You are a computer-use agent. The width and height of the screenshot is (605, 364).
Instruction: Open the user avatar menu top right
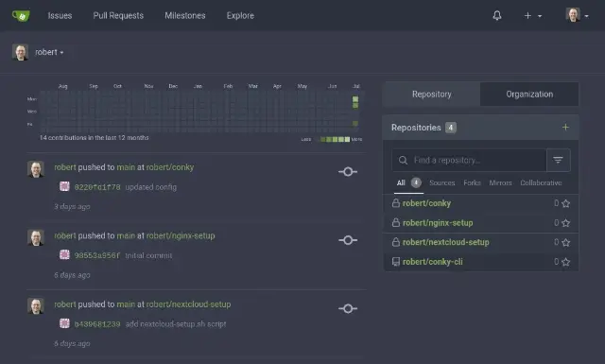tap(577, 15)
